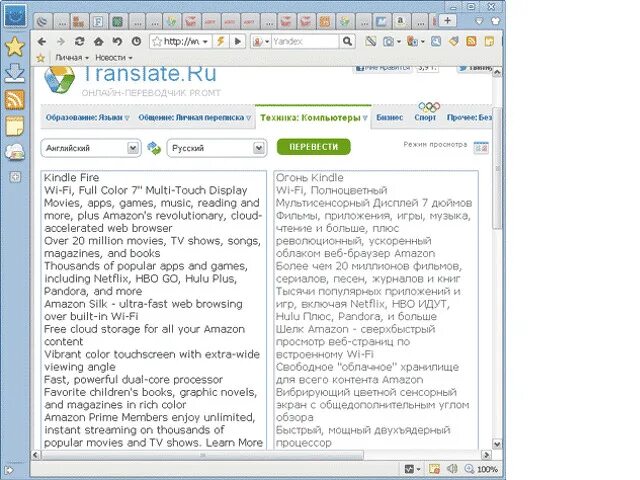Select the Бизнес topic tab

389,118
